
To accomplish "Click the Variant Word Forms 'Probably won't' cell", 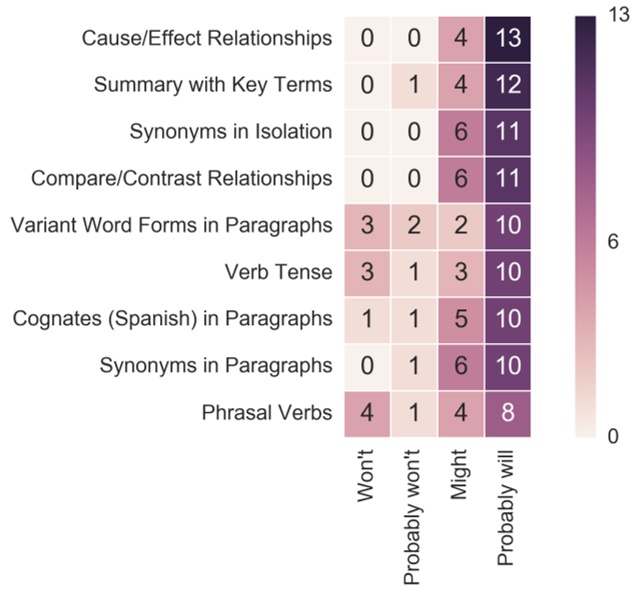I will [x=414, y=226].
